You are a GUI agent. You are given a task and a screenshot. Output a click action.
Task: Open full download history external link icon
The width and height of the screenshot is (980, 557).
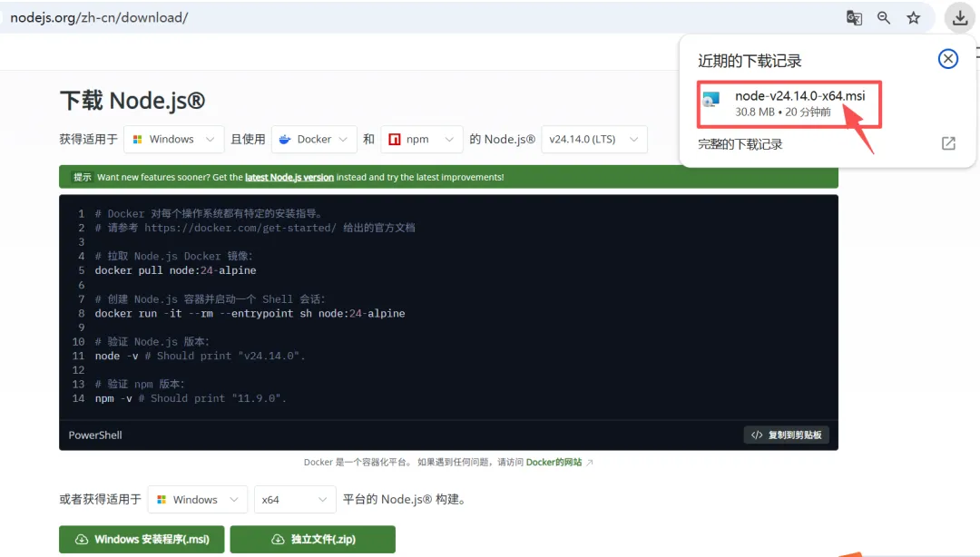click(948, 143)
